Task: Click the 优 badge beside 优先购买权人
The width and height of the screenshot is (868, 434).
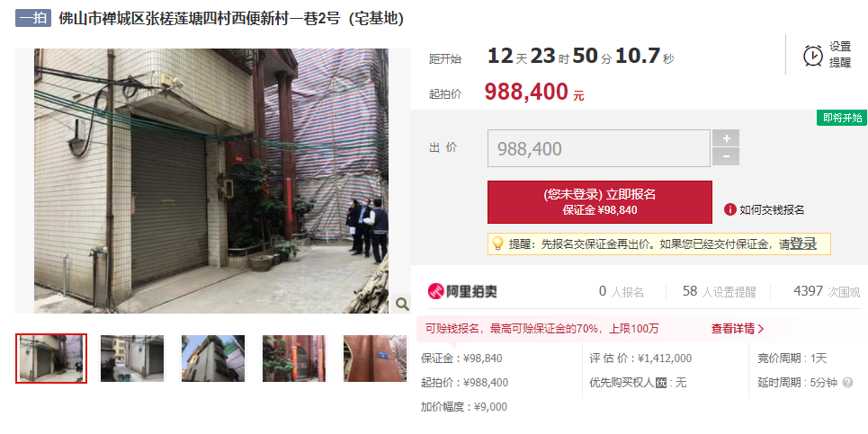Action: 661,383
